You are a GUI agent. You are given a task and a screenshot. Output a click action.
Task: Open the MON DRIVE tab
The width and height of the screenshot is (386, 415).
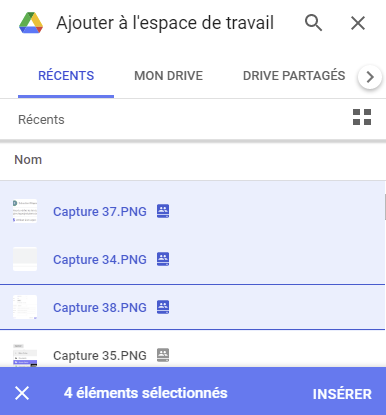(168, 76)
